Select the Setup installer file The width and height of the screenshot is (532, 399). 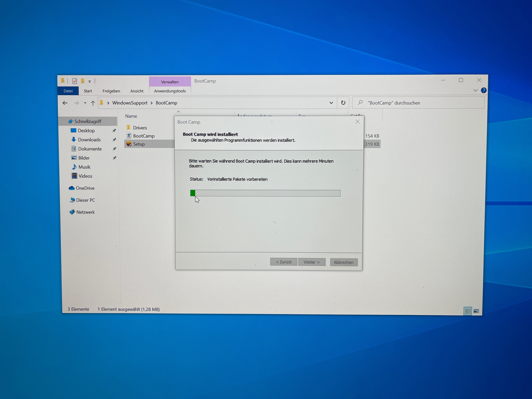click(x=139, y=144)
